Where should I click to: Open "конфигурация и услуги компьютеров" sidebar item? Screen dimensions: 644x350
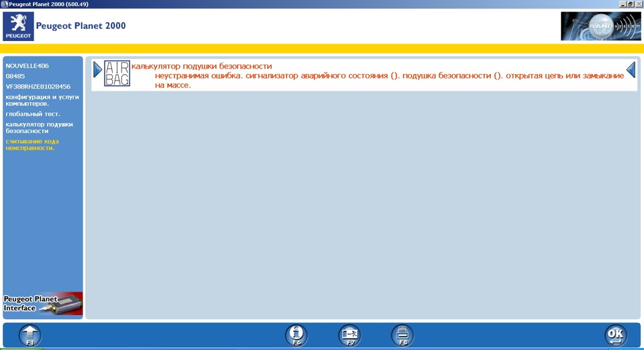[42, 100]
